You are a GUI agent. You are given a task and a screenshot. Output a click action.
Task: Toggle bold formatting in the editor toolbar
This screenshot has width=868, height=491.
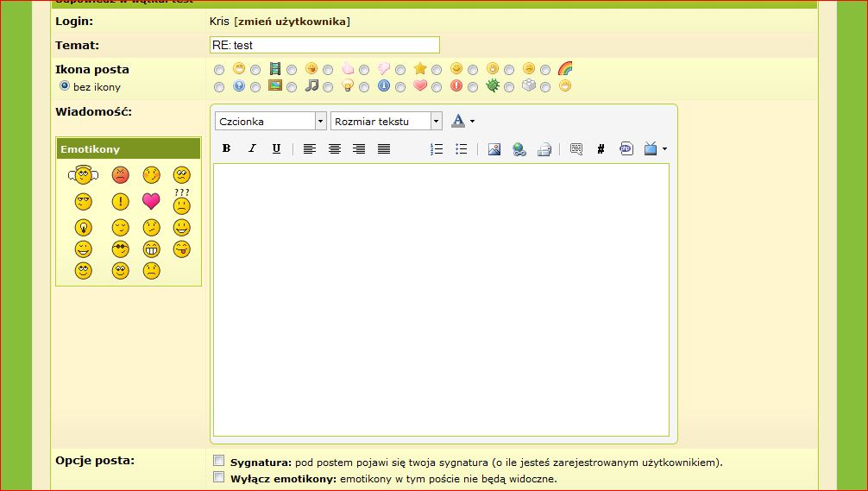click(226, 149)
